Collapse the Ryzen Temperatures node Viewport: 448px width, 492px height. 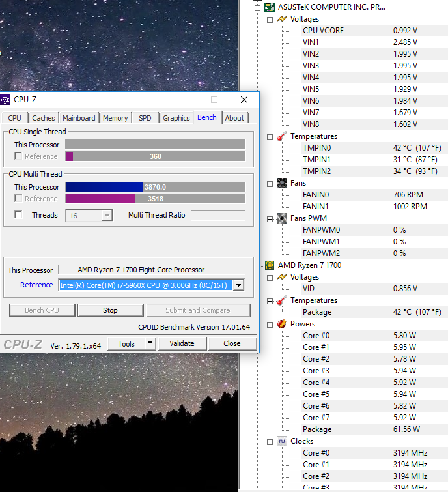(270, 301)
